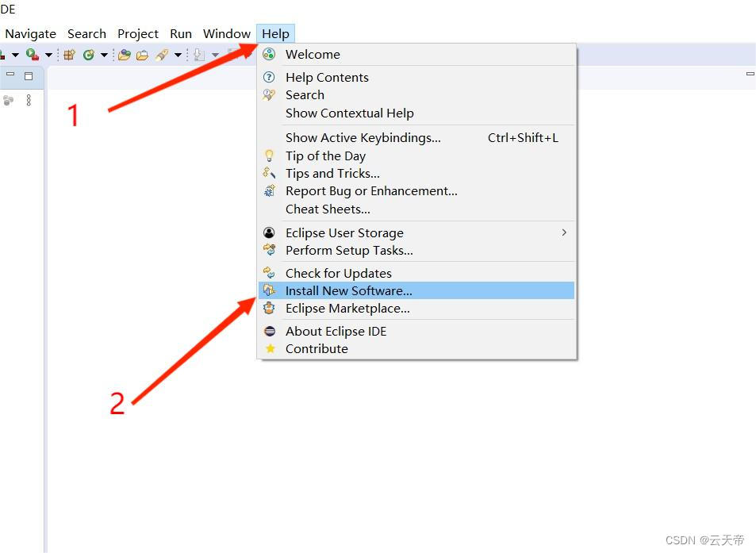This screenshot has height=553, width=756.
Task: Expand the Eclipse User Storage submenu arrow
Action: pos(564,232)
